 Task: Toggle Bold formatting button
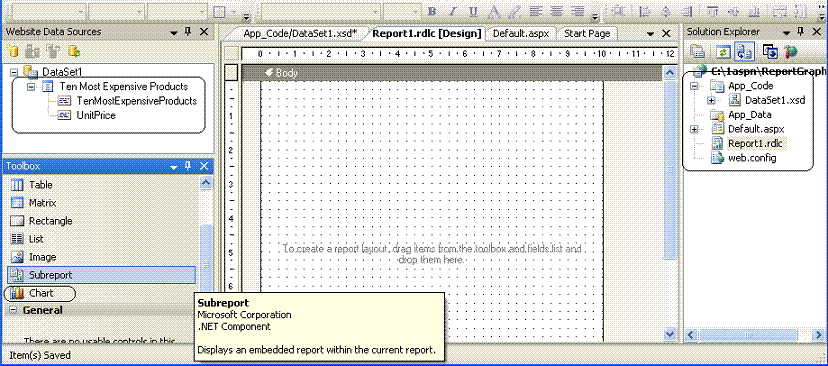(x=432, y=12)
